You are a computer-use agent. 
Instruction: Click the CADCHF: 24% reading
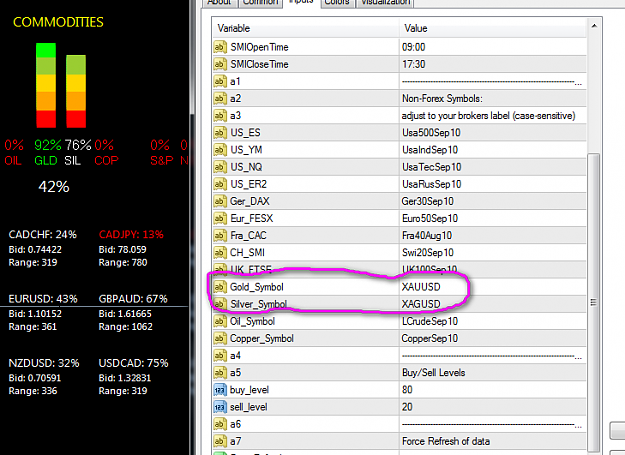[x=43, y=234]
